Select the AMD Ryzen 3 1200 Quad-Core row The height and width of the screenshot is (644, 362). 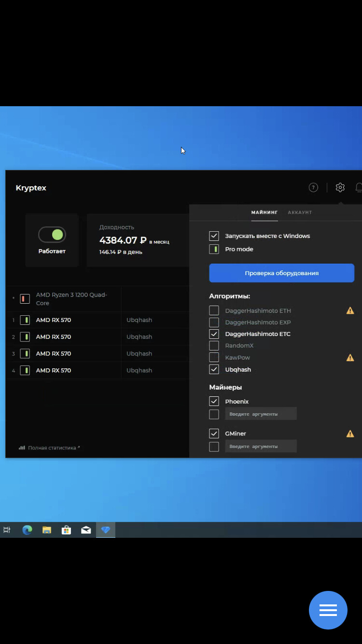coord(98,299)
